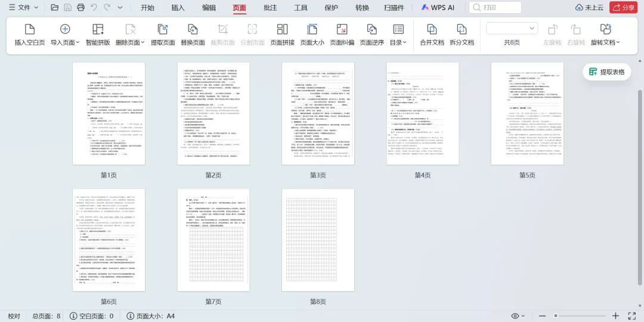Select the page 5 (第5页) thumbnail
Image resolution: width=644 pixels, height=322 pixels.
pos(527,114)
